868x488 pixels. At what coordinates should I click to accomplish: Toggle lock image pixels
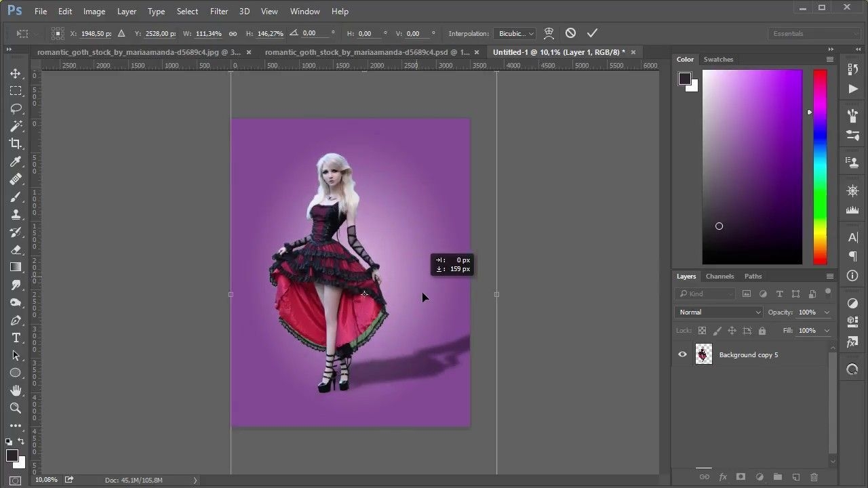click(717, 331)
